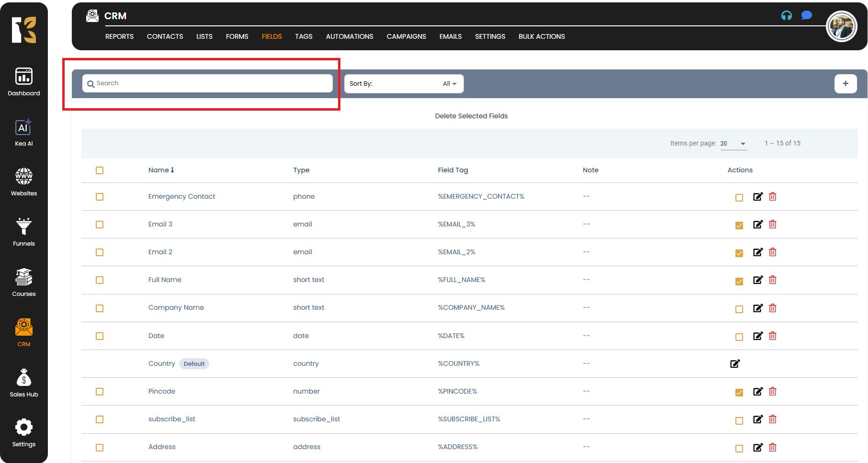Edit the Country default field
868x463 pixels.
[x=735, y=364]
